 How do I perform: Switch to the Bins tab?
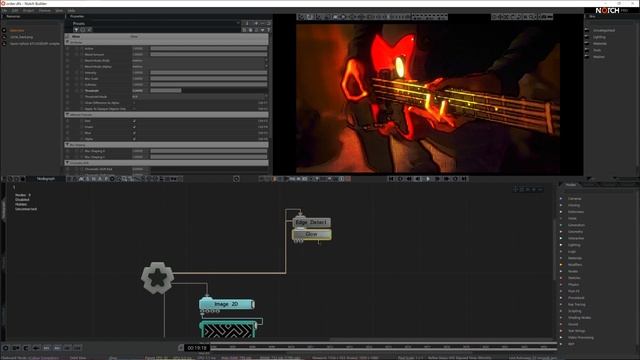592,16
